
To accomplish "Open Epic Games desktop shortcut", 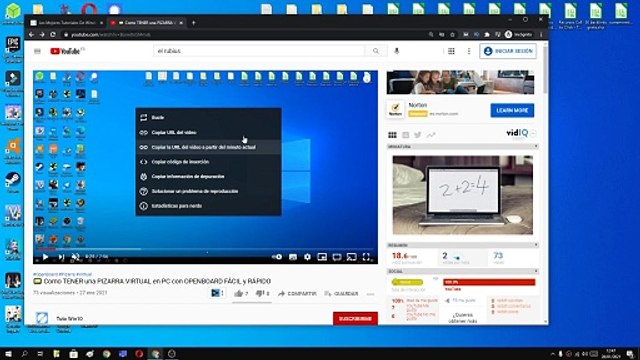I will pos(13,48).
